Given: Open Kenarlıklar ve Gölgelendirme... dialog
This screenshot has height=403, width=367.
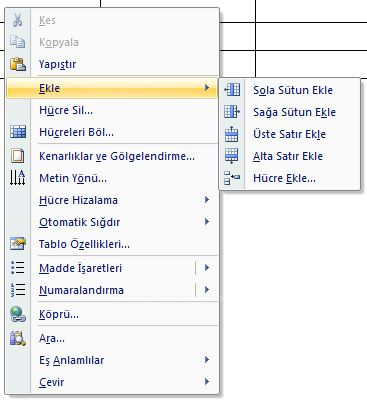Looking at the screenshot, I should pos(112,156).
